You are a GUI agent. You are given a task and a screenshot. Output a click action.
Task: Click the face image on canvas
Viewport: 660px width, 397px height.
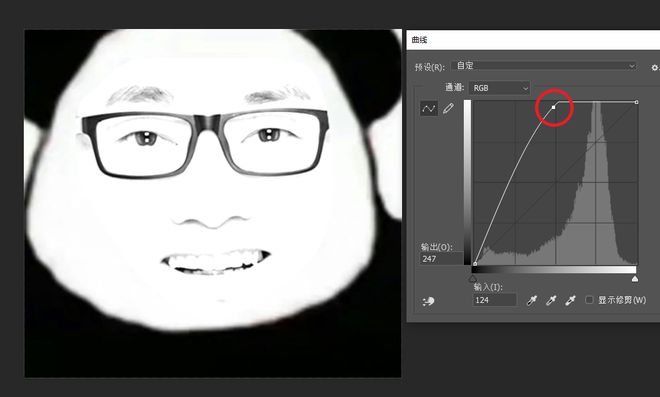tap(213, 203)
